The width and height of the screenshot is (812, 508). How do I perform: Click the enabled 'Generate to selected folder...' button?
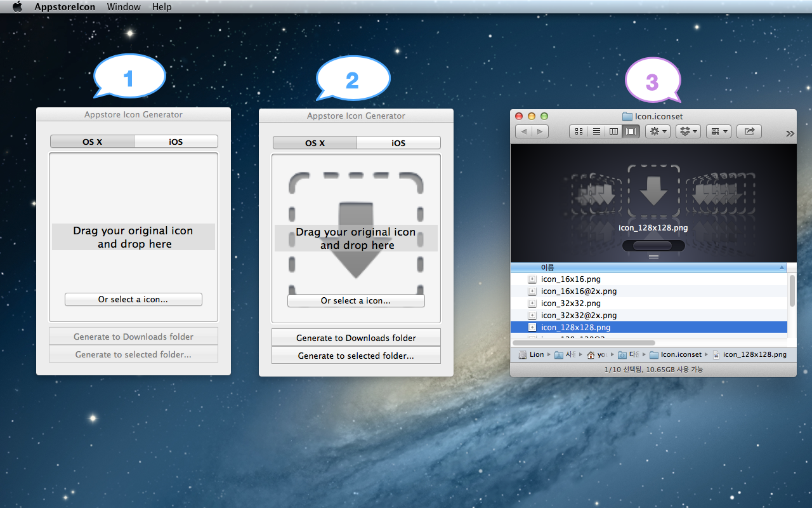tap(356, 356)
